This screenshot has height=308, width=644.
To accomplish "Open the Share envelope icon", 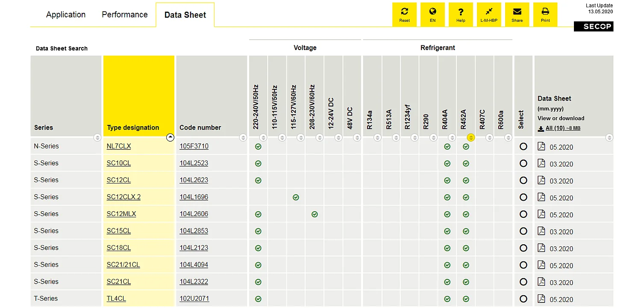I will coord(517,14).
